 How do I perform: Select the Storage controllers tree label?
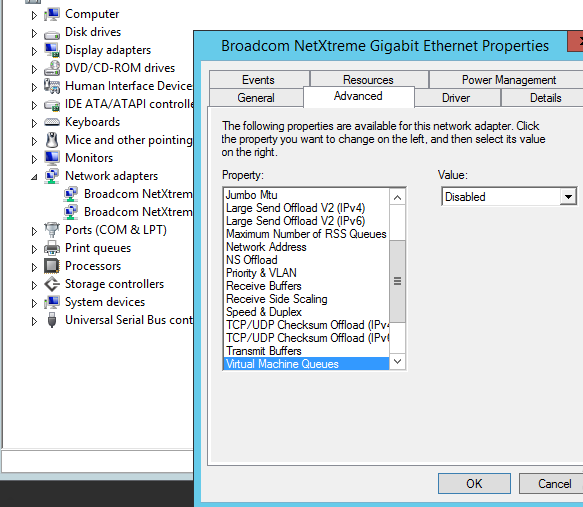(x=115, y=284)
